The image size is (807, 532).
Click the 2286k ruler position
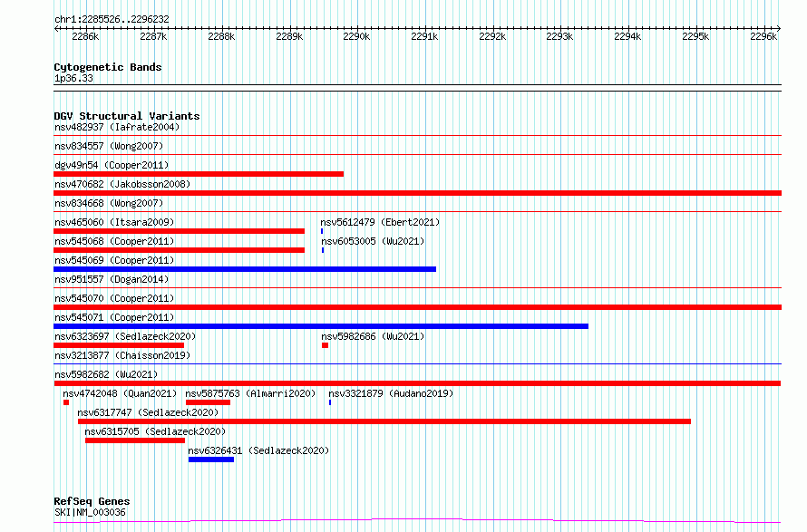click(85, 36)
